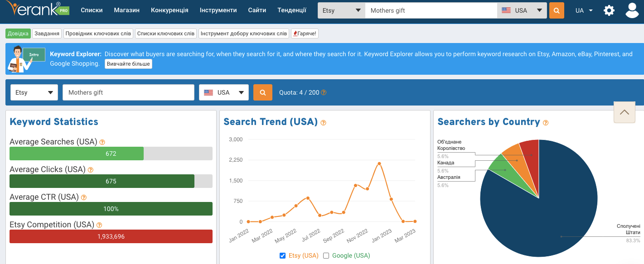Select the Інструмент добору ключових слів tab
Viewport: 644px width, 264px height.
coord(244,34)
